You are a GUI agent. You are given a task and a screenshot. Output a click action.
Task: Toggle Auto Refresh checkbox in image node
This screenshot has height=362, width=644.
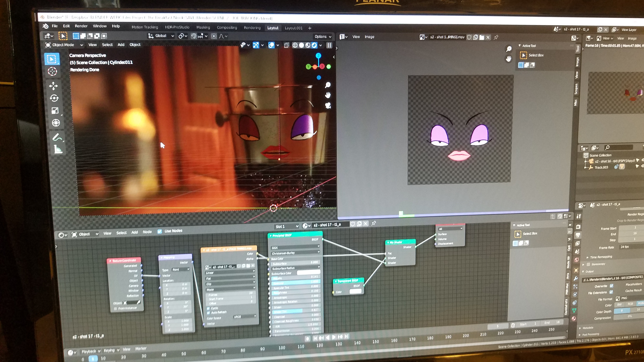pos(208,313)
